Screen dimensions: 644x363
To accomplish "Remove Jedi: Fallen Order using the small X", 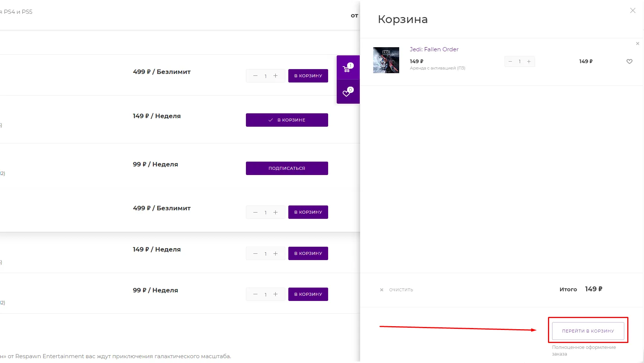I will point(637,43).
